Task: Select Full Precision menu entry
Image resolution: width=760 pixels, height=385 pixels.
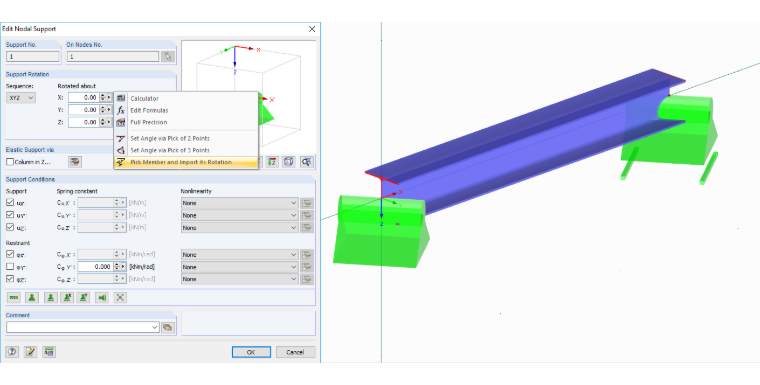Action: coord(186,122)
